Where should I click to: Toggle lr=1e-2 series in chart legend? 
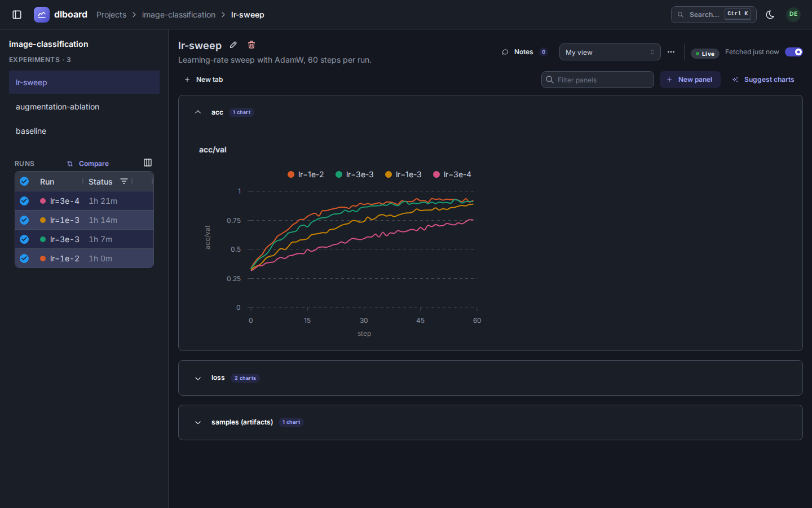pos(306,174)
